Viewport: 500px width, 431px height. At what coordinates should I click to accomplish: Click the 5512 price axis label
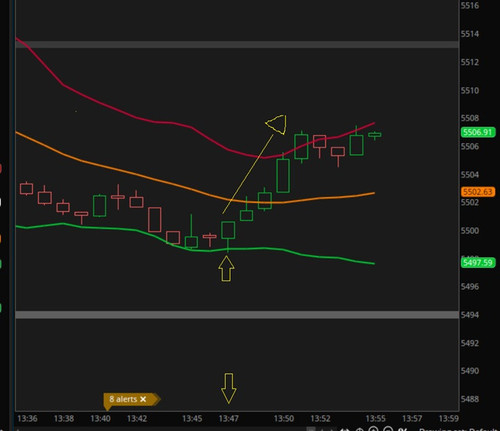pos(470,62)
